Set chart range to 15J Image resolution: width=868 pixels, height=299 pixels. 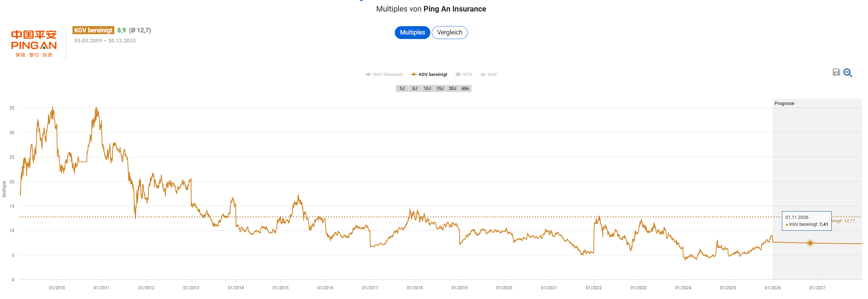tap(440, 89)
